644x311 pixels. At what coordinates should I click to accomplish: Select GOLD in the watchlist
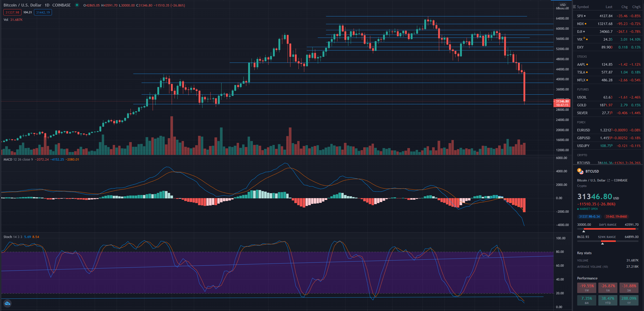[x=608, y=105]
